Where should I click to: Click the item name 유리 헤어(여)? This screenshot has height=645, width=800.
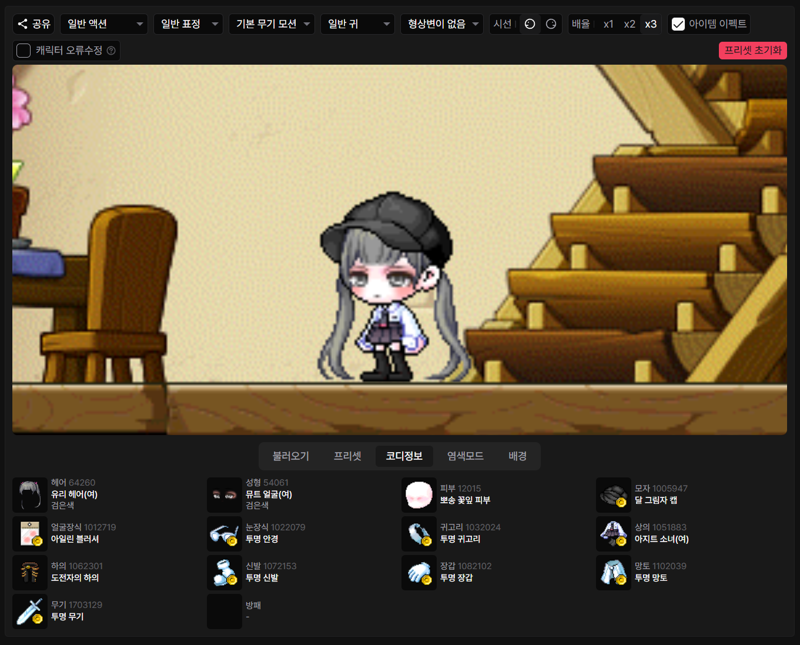pos(74,494)
